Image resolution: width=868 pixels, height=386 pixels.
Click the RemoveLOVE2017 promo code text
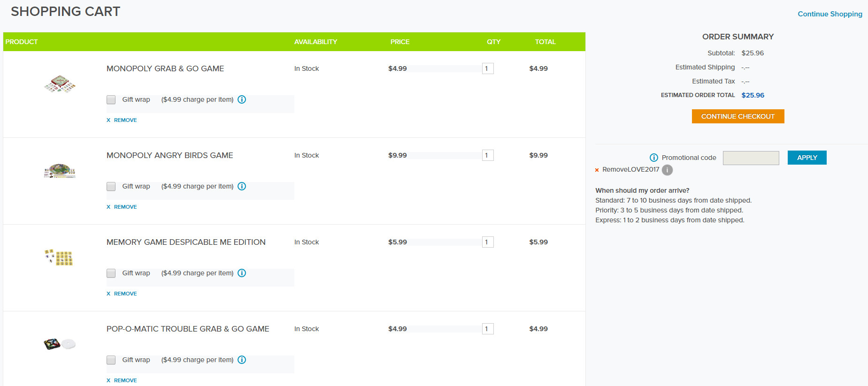[630, 169]
